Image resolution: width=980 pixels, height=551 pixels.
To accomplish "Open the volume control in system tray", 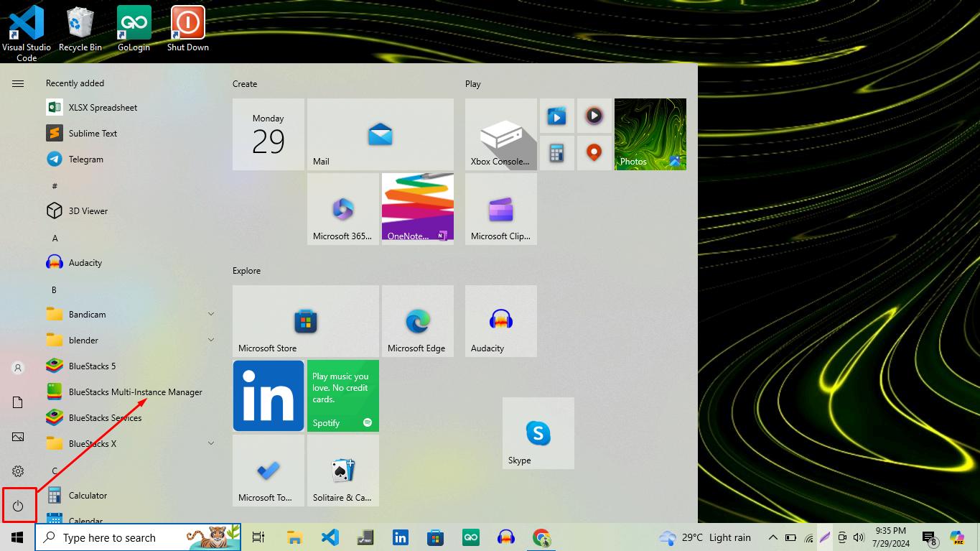I will tap(859, 537).
